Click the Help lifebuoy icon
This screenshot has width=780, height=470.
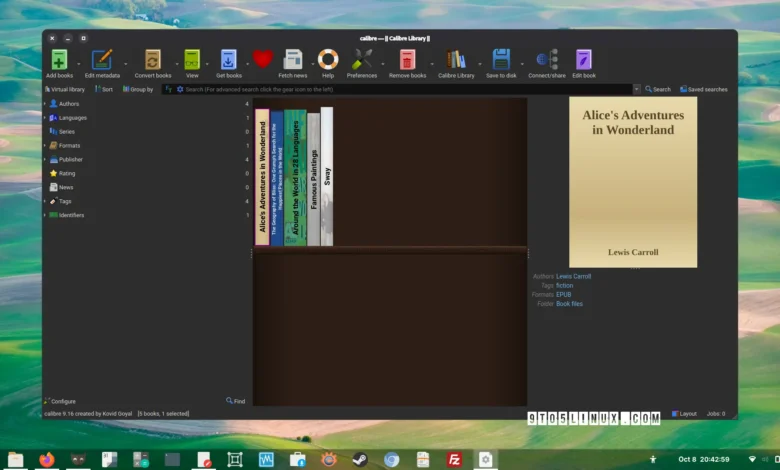click(x=328, y=60)
